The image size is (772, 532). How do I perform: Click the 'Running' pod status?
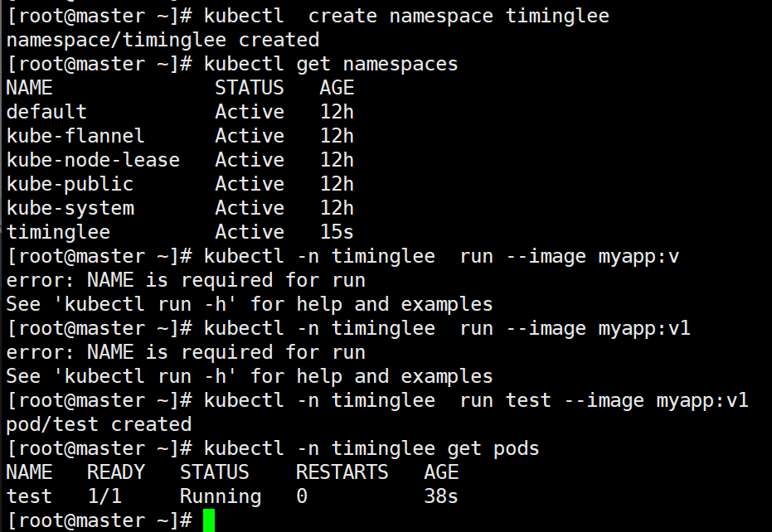click(221, 496)
